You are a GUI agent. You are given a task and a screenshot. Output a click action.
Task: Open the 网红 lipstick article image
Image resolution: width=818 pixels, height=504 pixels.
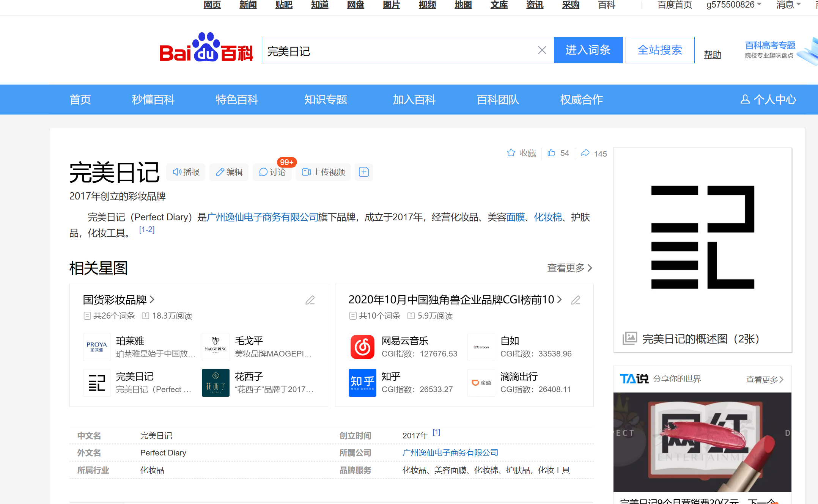click(x=702, y=442)
